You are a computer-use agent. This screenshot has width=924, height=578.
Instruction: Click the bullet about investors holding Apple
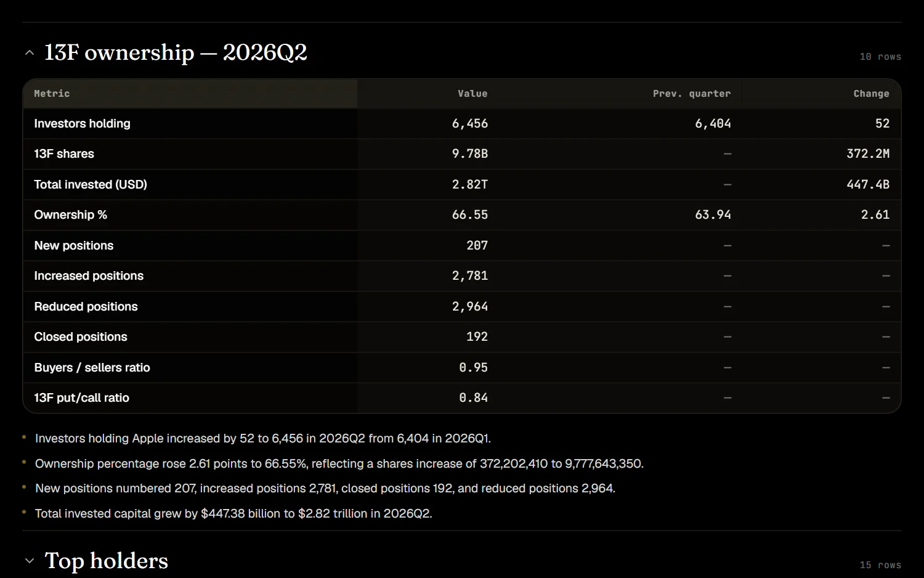[x=263, y=439]
